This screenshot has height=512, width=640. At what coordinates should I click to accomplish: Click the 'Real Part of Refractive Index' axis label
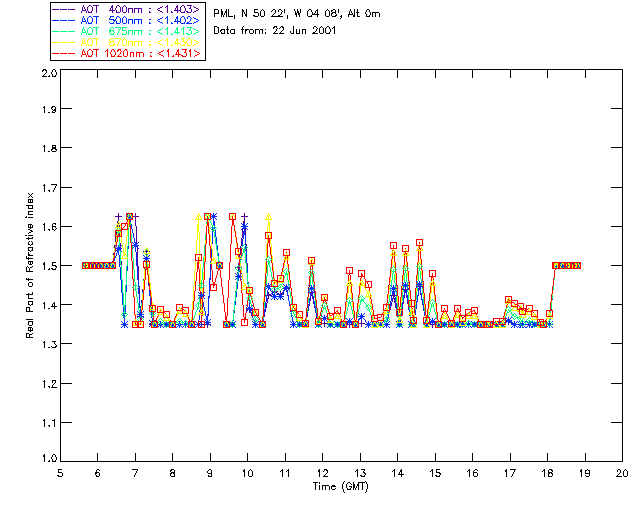coord(31,267)
